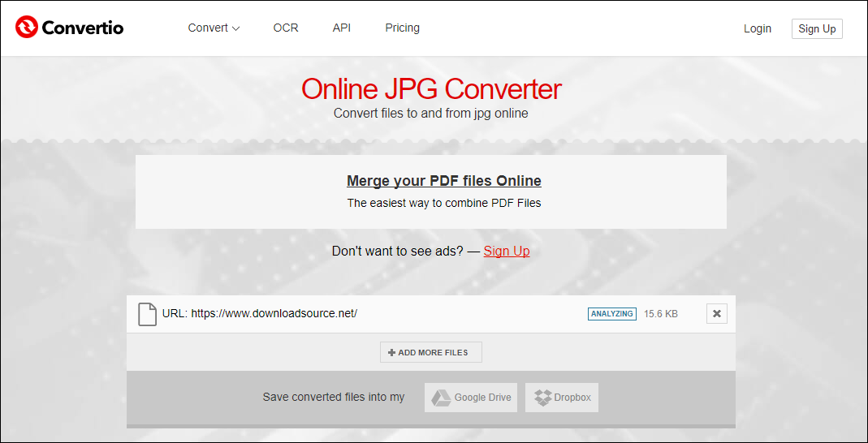
Task: Click the Online JPG Converter heading
Action: click(431, 89)
